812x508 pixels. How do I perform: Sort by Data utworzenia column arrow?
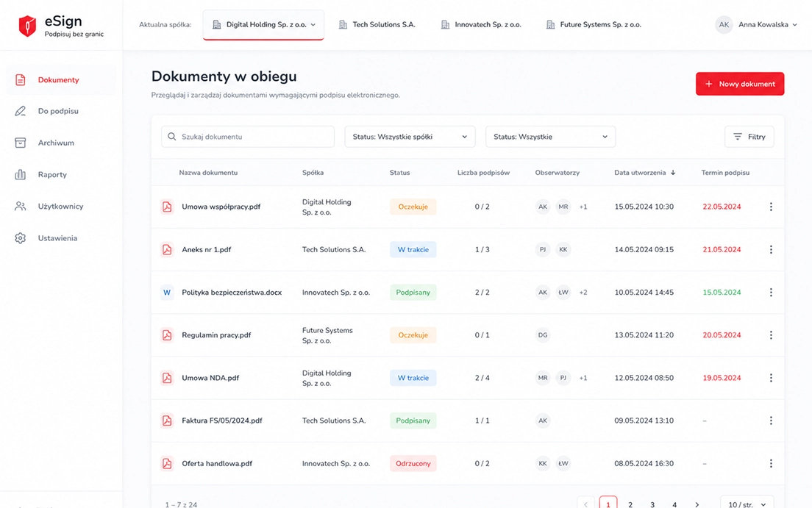click(x=673, y=173)
